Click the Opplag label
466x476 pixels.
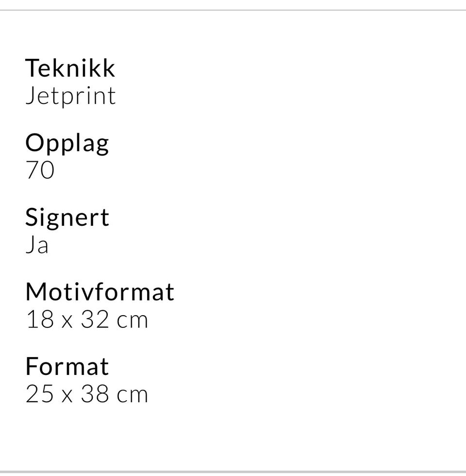(x=67, y=144)
